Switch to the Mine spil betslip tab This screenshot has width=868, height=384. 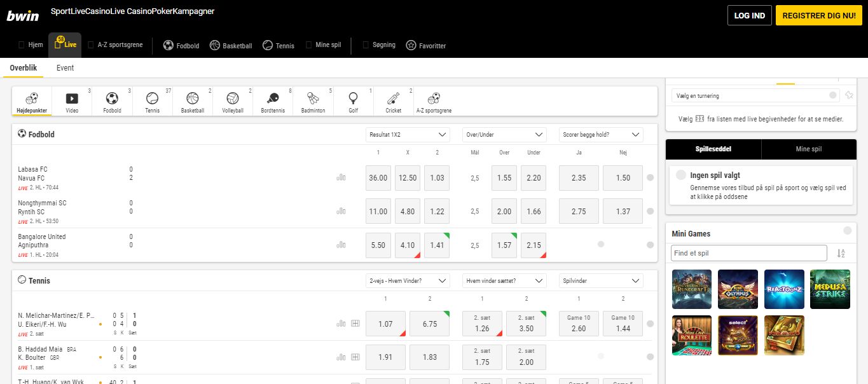(x=809, y=149)
